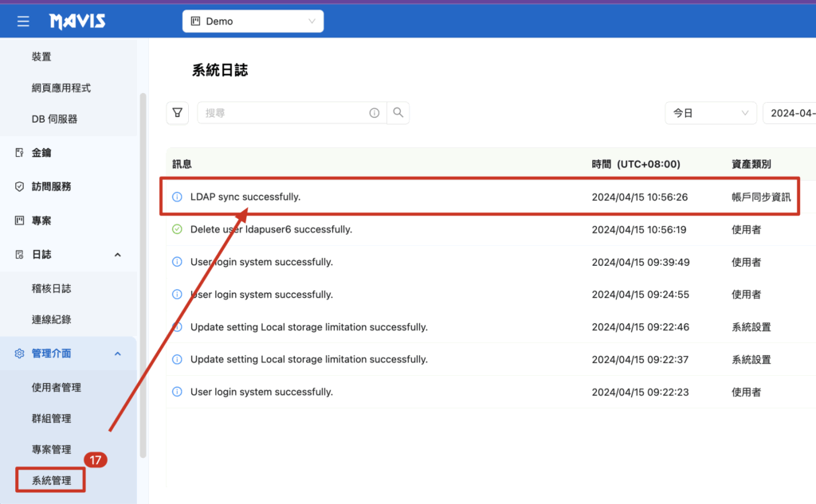Collapse the 管理介面 sidebar section
Viewport: 816px width, 504px height.
click(x=118, y=354)
